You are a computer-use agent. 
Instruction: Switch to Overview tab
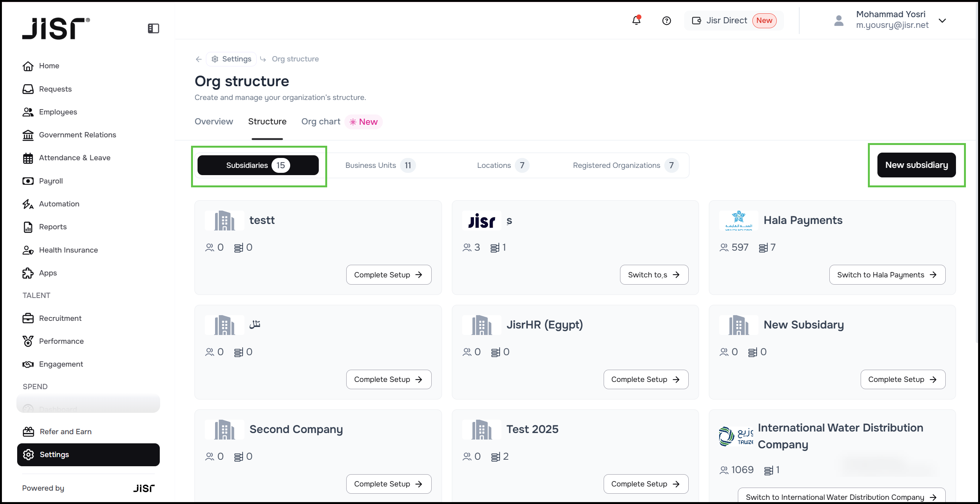point(214,122)
